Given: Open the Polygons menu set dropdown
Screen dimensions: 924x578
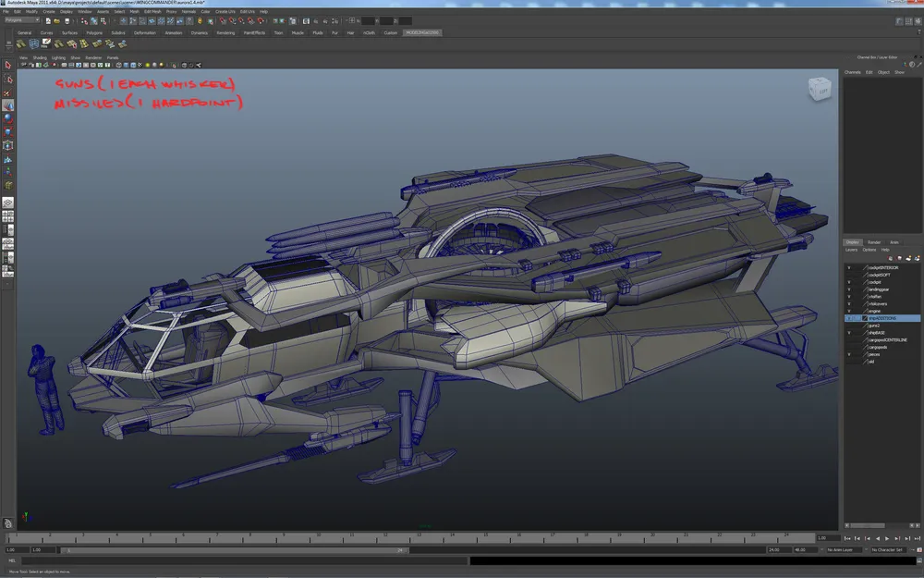Looking at the screenshot, I should [x=22, y=19].
